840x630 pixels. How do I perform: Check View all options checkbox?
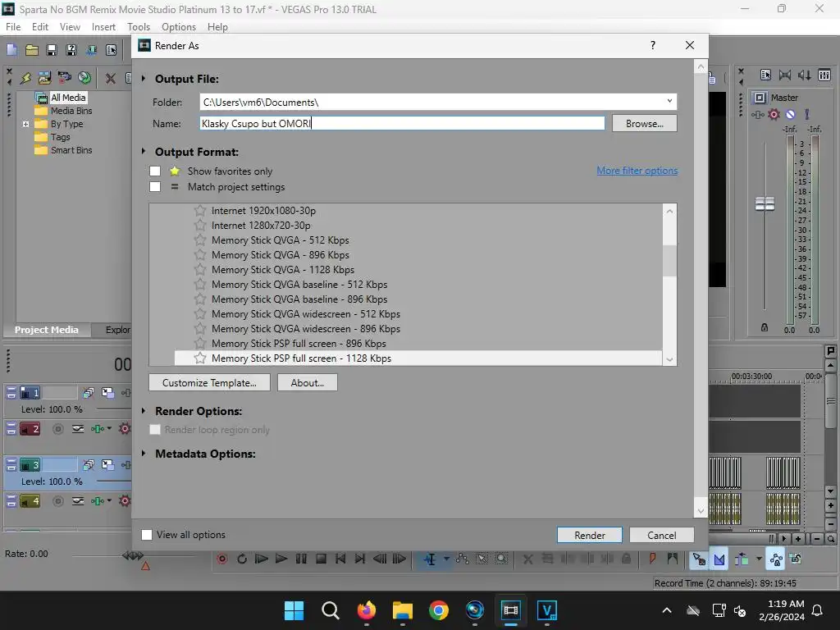[x=146, y=535]
